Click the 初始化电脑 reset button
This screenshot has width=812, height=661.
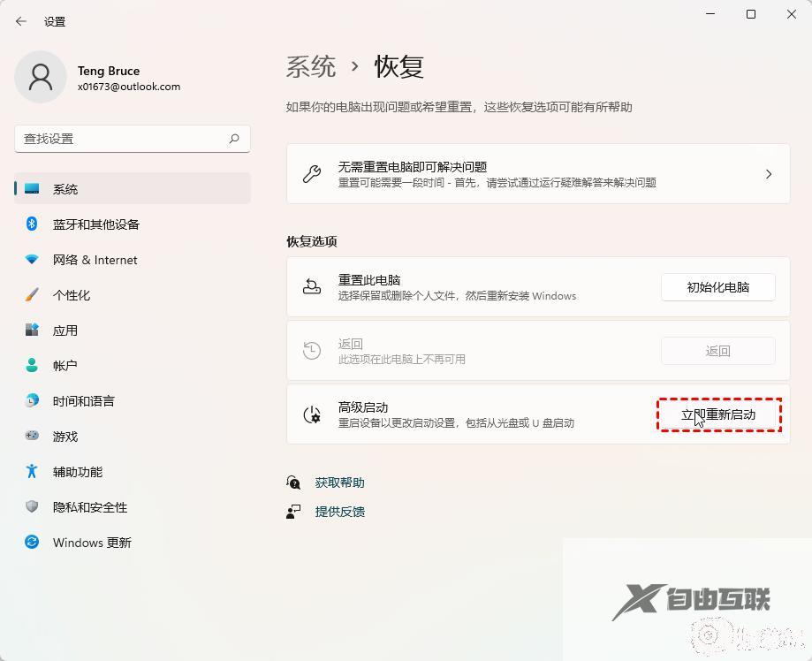pyautogui.click(x=717, y=287)
